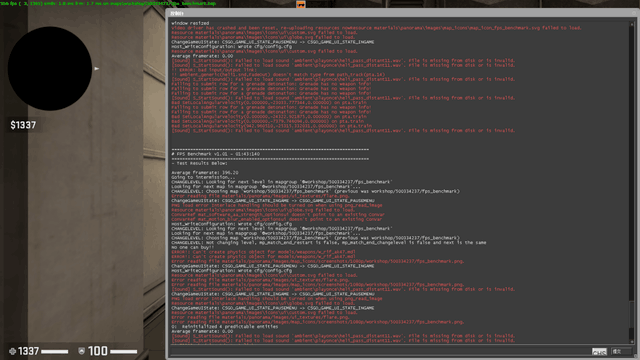This screenshot has height=360, width=640.
Task: Click the armor bar next to 100
Action: (124, 351)
